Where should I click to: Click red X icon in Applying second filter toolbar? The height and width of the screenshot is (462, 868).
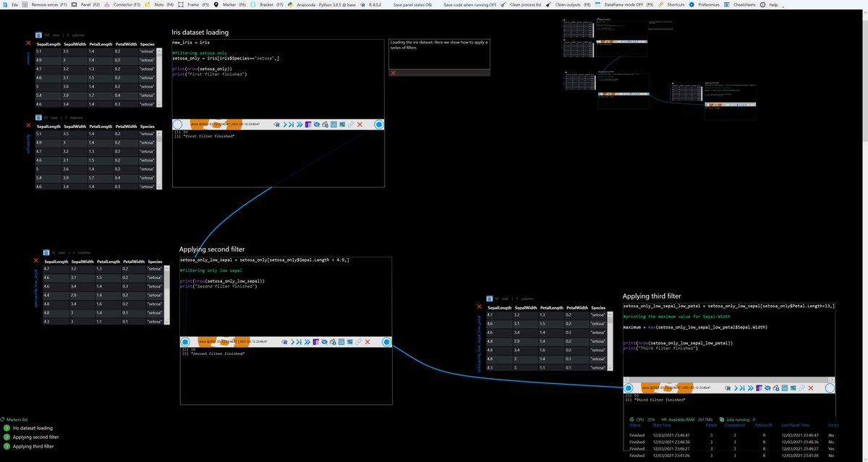(x=367, y=342)
